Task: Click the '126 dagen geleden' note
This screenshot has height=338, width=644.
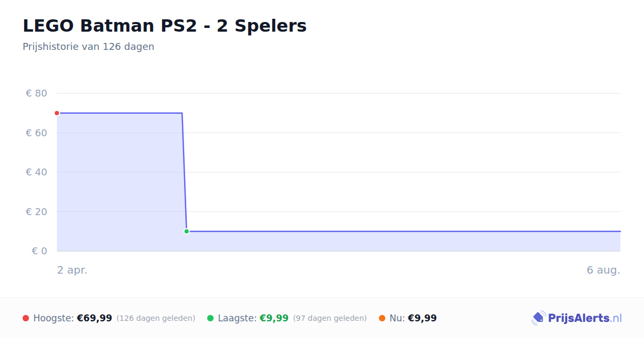Action: coord(156,318)
